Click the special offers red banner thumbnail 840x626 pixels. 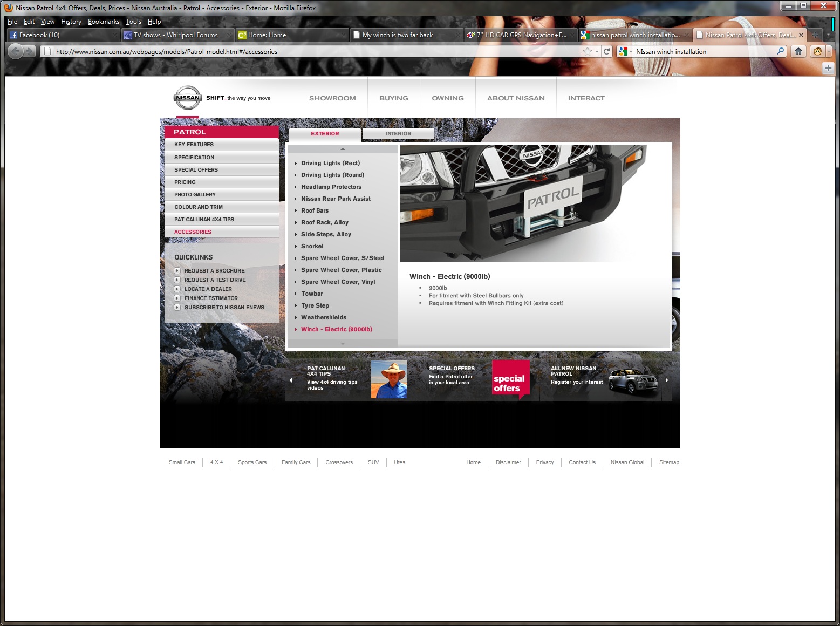point(510,380)
